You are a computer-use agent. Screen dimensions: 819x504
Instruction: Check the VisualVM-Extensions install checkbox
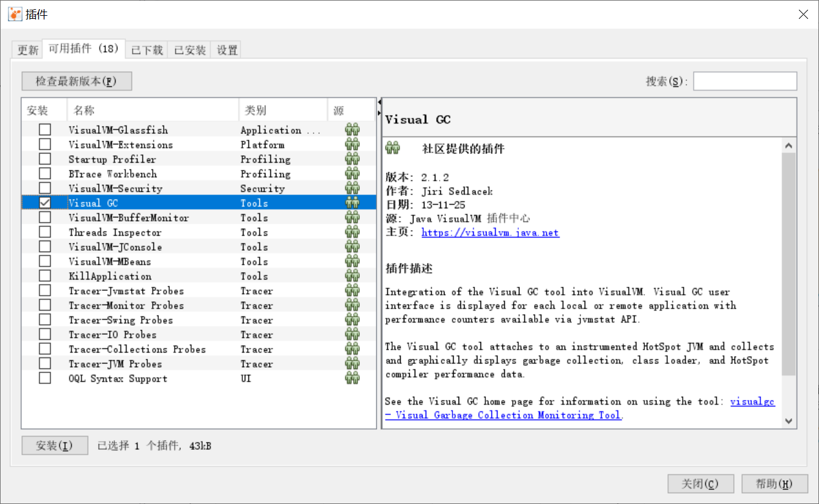(45, 144)
